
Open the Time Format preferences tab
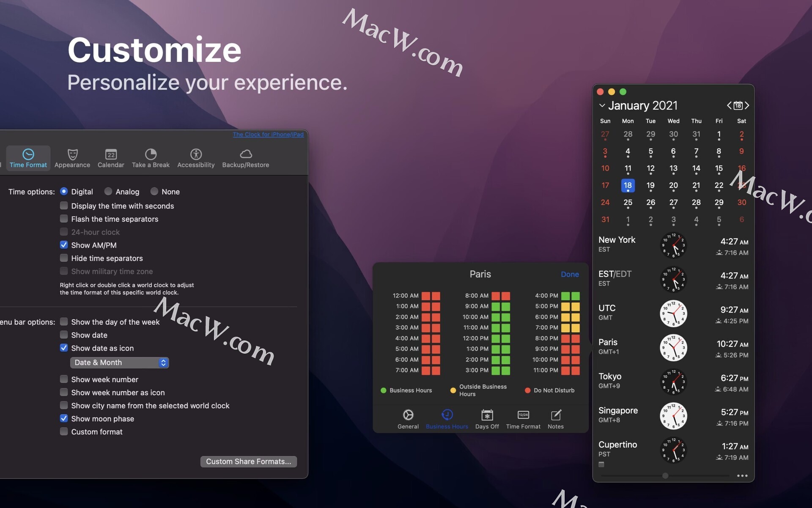(x=28, y=158)
